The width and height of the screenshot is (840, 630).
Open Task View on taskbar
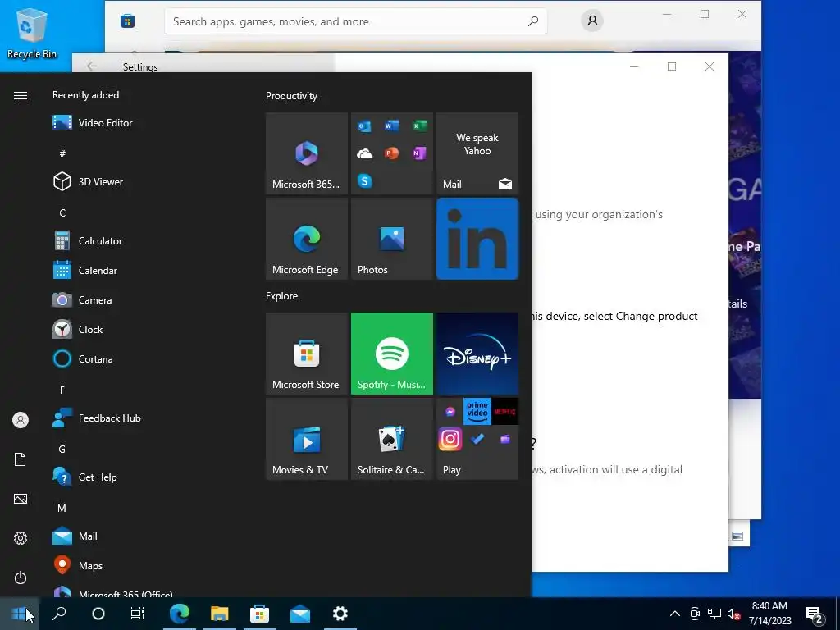tap(138, 614)
